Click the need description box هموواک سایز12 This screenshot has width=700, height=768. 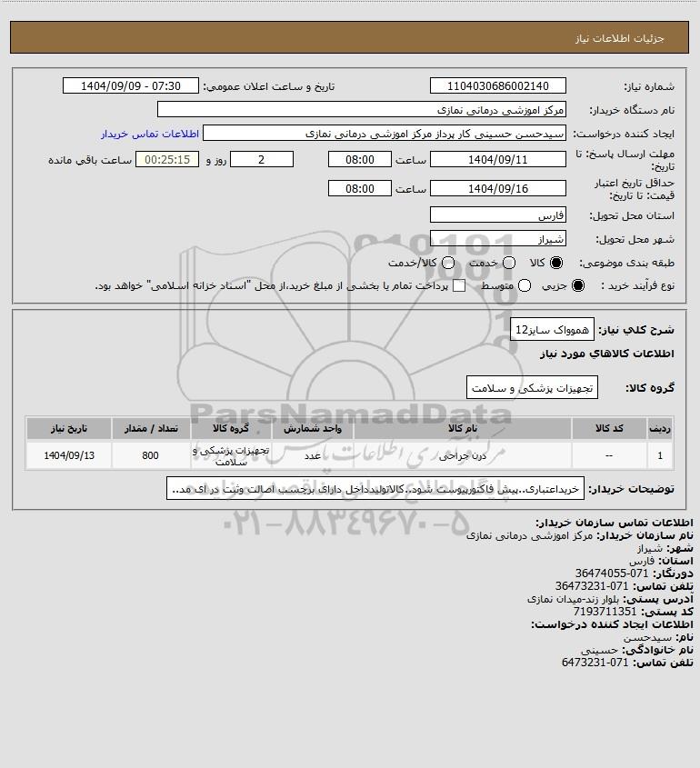pyautogui.click(x=552, y=330)
